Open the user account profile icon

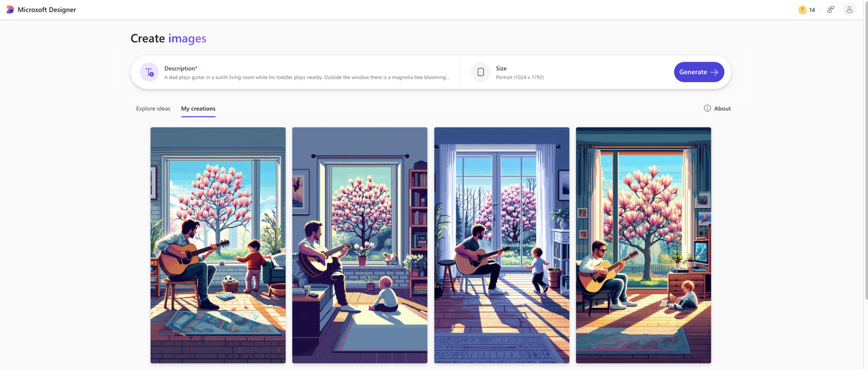coord(849,9)
